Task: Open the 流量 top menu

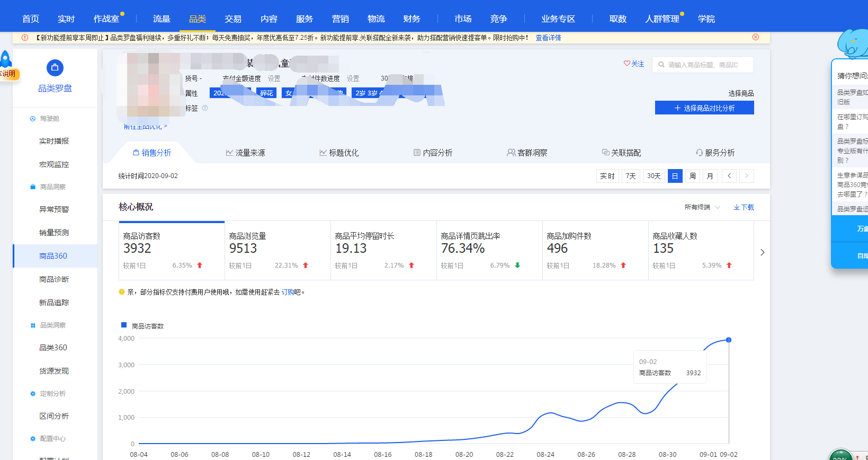Action: pyautogui.click(x=162, y=19)
